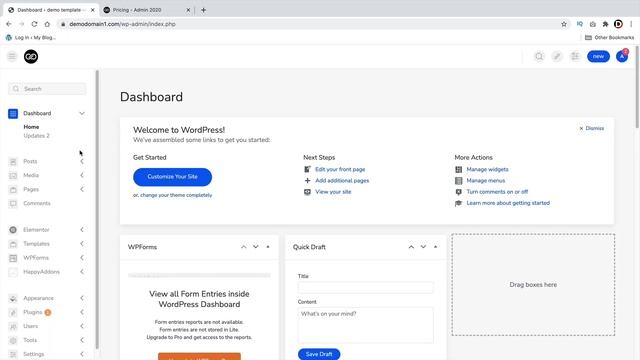Click the Users icon in sidebar
Image resolution: width=640 pixels, height=360 pixels.
click(x=13, y=326)
